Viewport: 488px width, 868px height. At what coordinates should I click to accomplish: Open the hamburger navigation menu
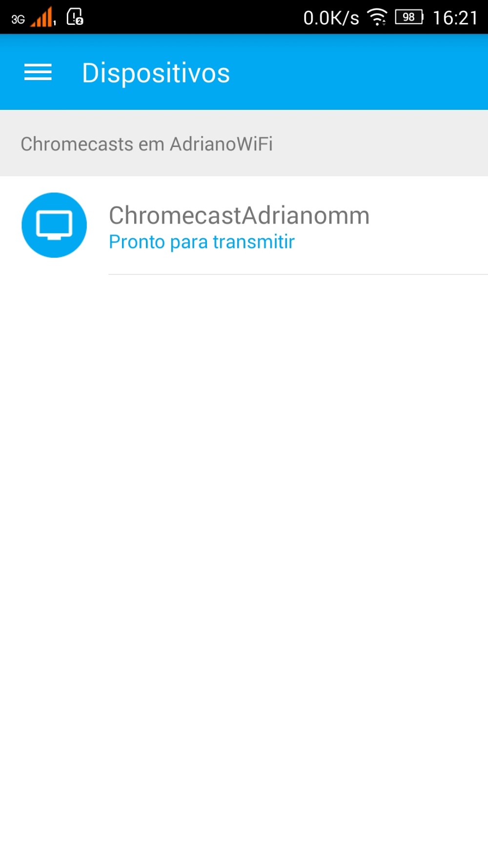(38, 72)
